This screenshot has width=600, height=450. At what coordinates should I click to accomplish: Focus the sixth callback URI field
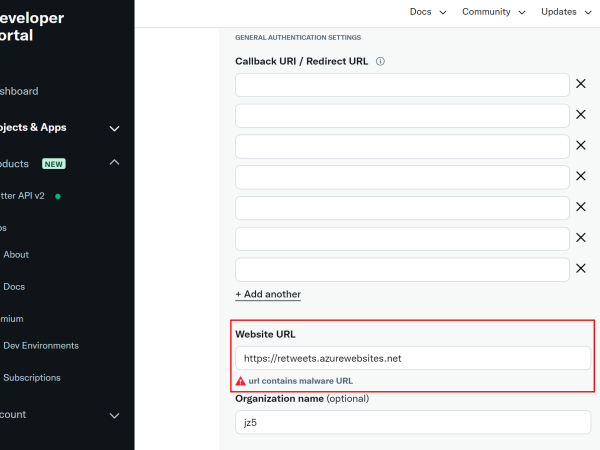402,239
